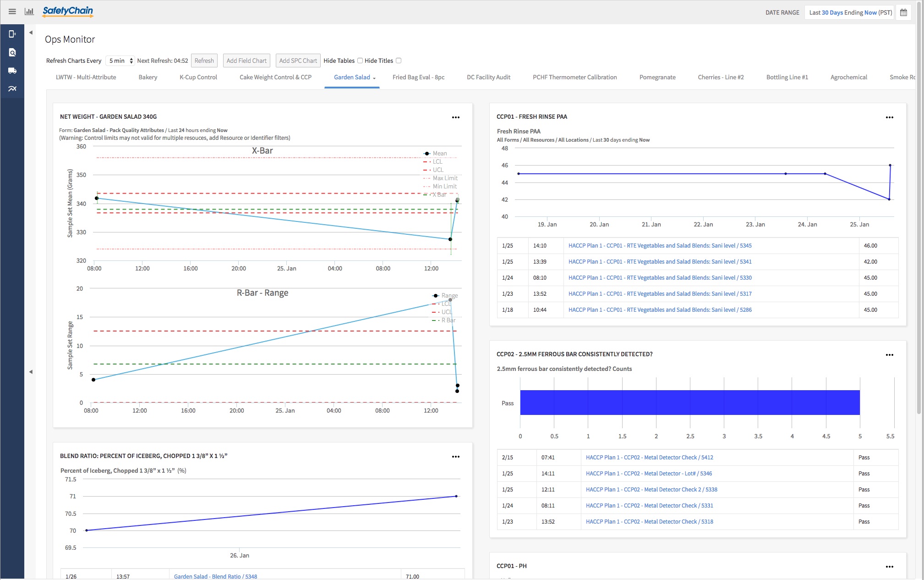Open CCP01 Fresh Rinse PAA ellipsis menu
This screenshot has height=580, width=924.
[x=889, y=117]
